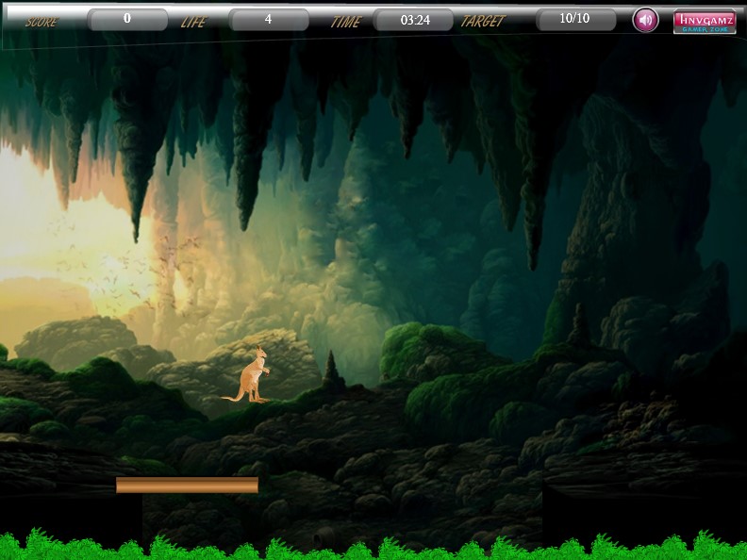Click the timer reading 03:24
The height and width of the screenshot is (560, 747).
pos(415,20)
